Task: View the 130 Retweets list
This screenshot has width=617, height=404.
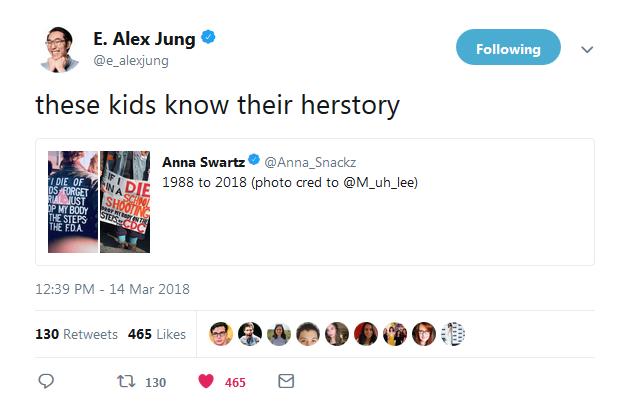Action: click(77, 334)
